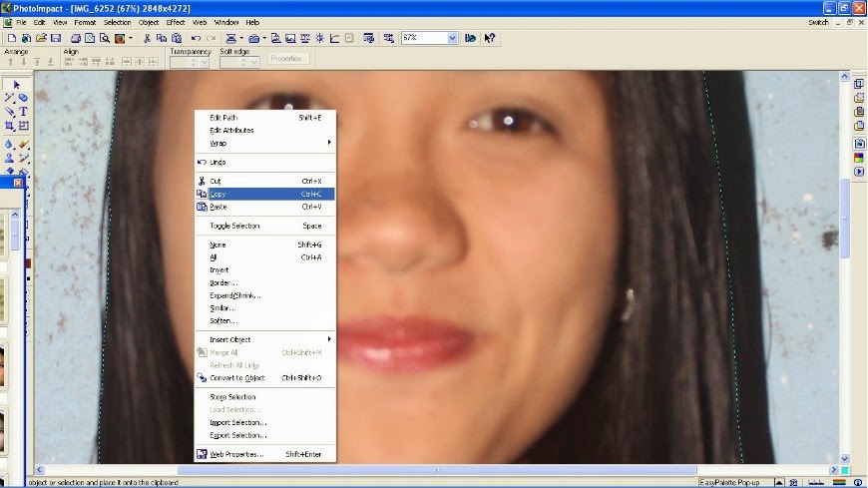Click the Transparency value field
868x488 pixels.
pyautogui.click(x=180, y=62)
